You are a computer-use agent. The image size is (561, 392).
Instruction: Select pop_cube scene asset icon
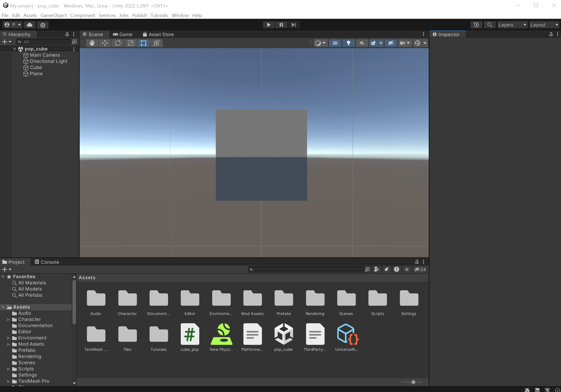(284, 334)
